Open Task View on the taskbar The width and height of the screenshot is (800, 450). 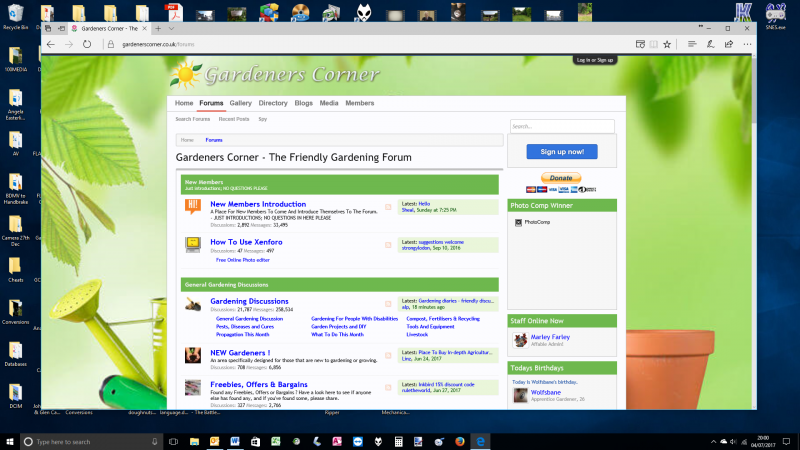[x=173, y=441]
